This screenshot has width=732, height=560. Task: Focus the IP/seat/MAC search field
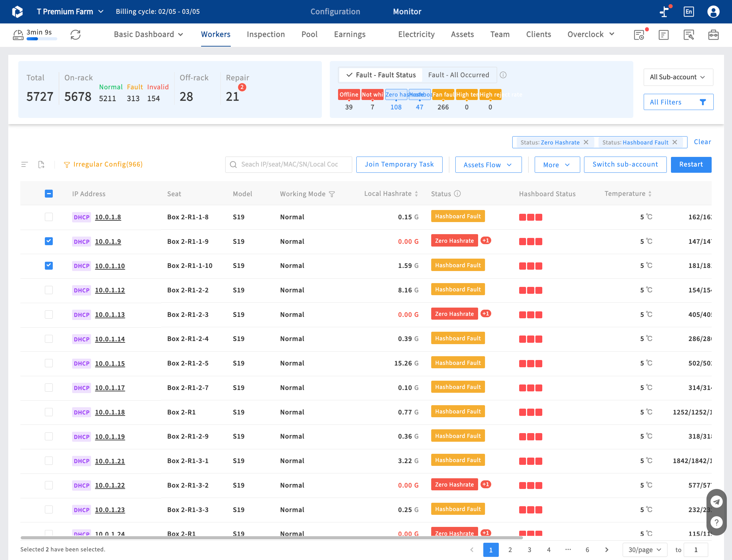[288, 164]
